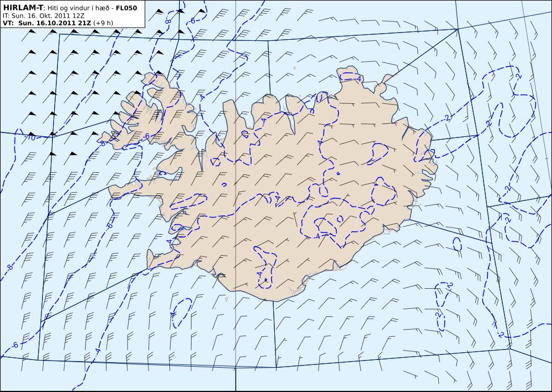
Task: Click the 'IT: Sun. 16. Okt. 2011 12Z' line
Action: pos(43,15)
